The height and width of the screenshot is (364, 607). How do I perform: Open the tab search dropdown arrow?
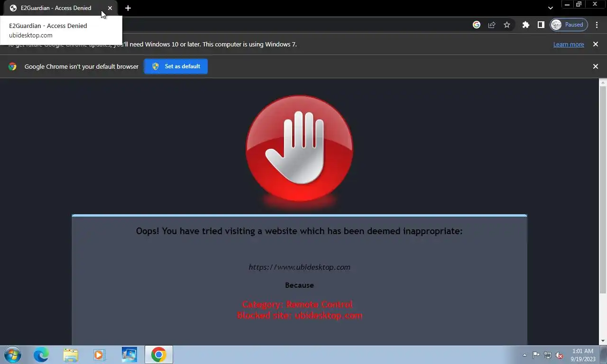point(550,8)
